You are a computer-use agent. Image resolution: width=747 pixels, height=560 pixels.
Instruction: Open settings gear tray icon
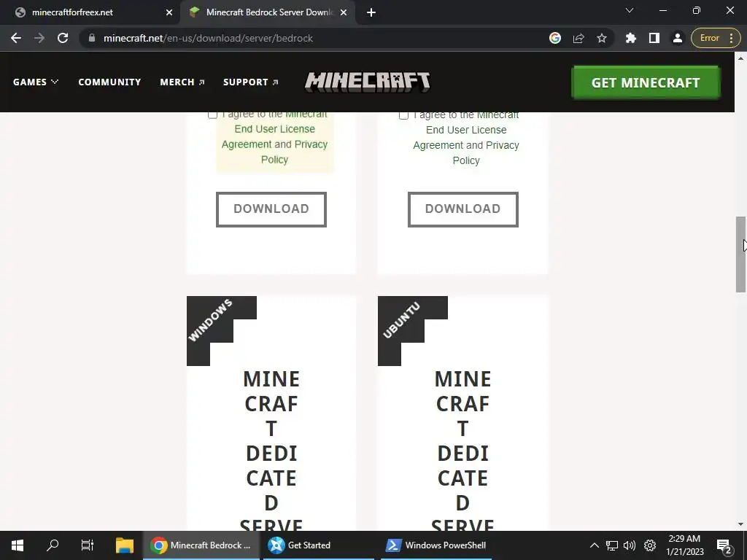coord(650,545)
